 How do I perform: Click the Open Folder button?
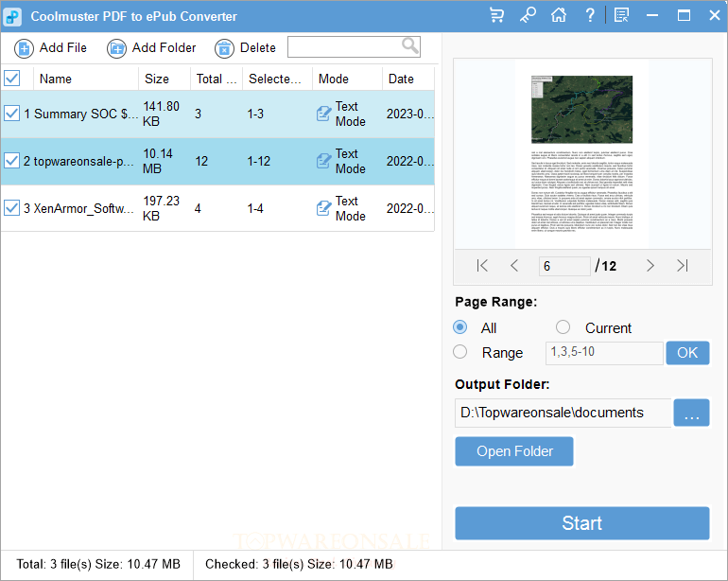514,451
